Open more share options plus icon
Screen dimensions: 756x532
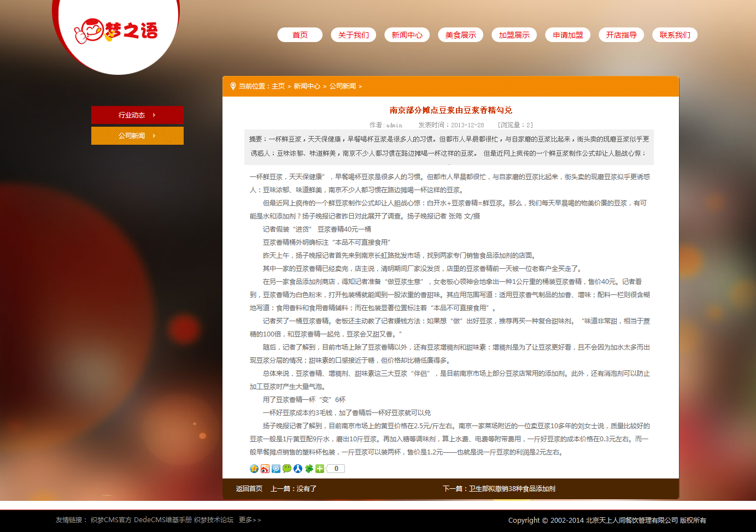point(320,469)
